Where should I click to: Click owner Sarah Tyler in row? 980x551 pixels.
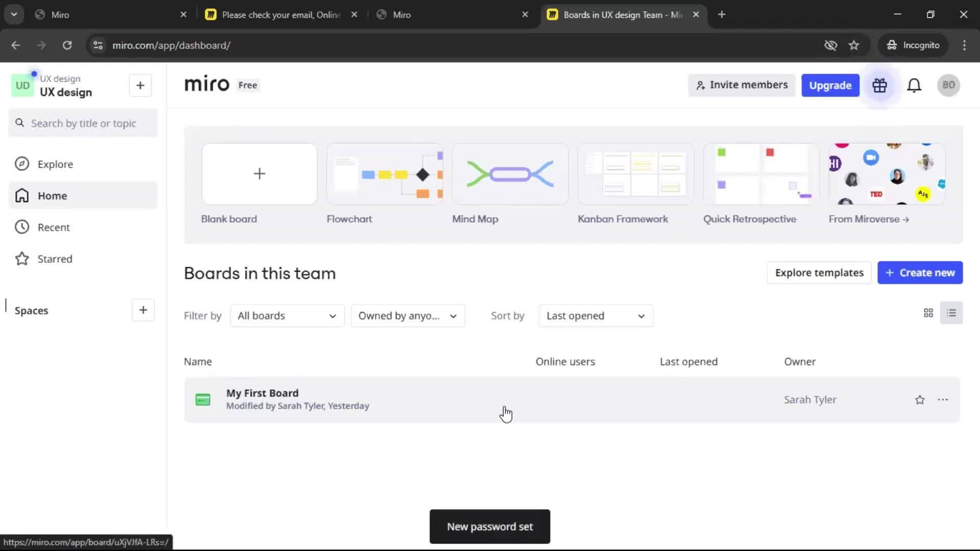click(x=810, y=400)
